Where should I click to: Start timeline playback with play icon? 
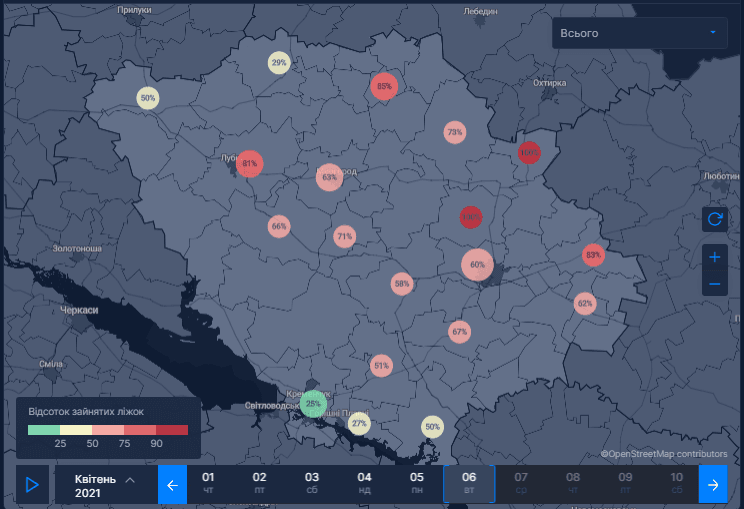tap(32, 484)
